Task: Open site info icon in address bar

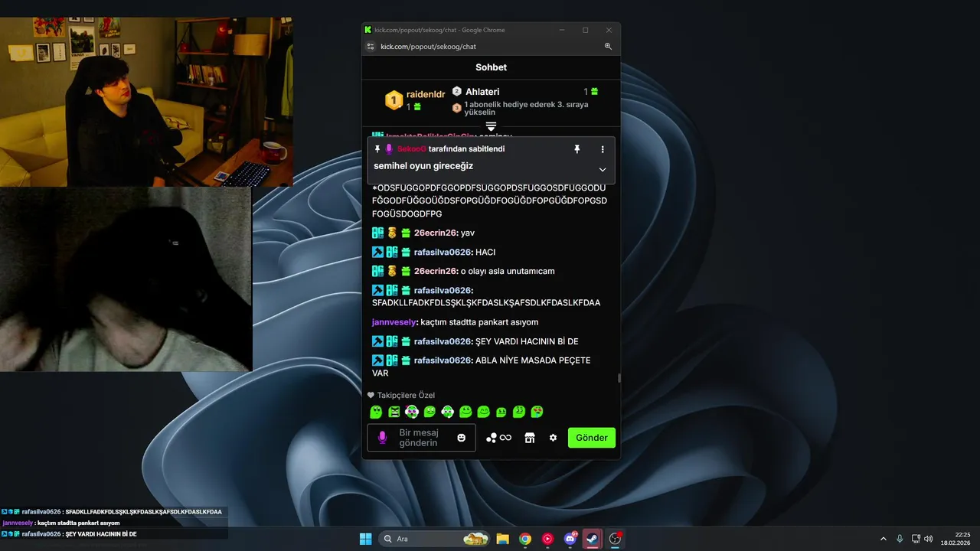Action: 371,47
